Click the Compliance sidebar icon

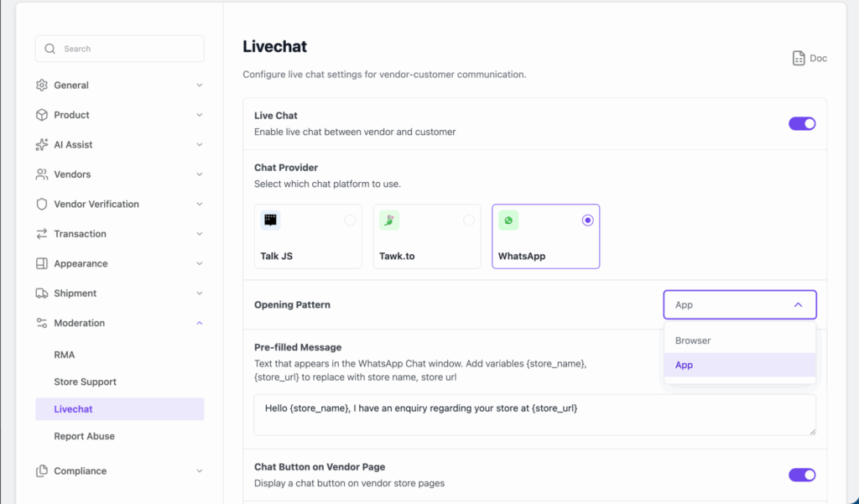tap(42, 471)
